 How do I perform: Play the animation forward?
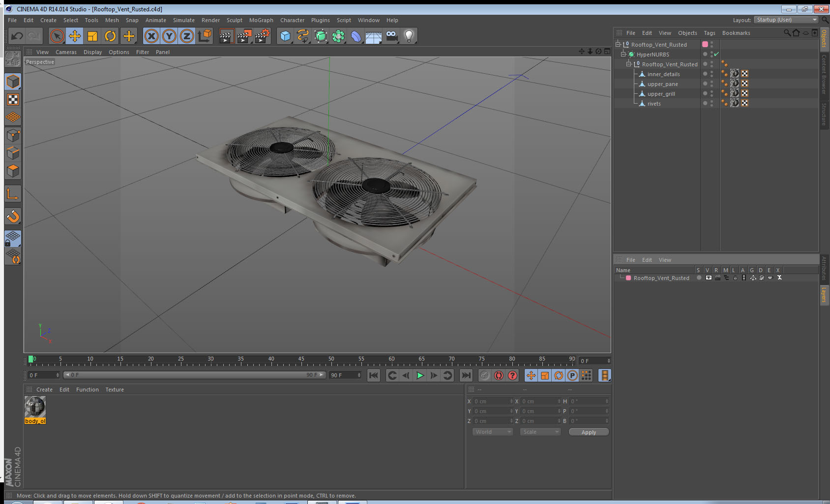tap(420, 375)
